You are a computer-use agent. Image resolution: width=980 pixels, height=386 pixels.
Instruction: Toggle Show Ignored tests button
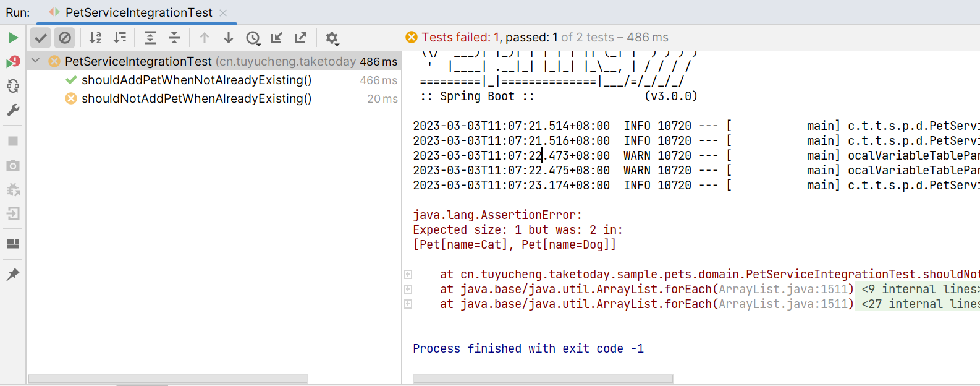(x=65, y=38)
